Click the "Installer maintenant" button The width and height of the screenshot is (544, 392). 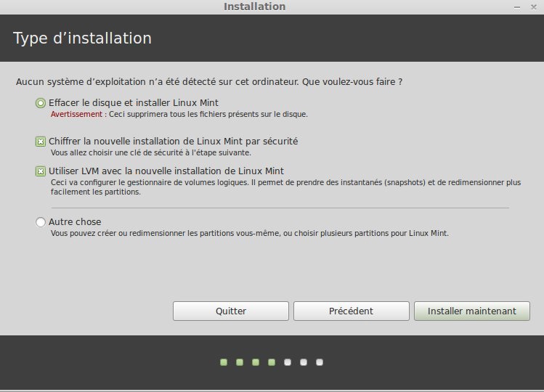coord(471,311)
